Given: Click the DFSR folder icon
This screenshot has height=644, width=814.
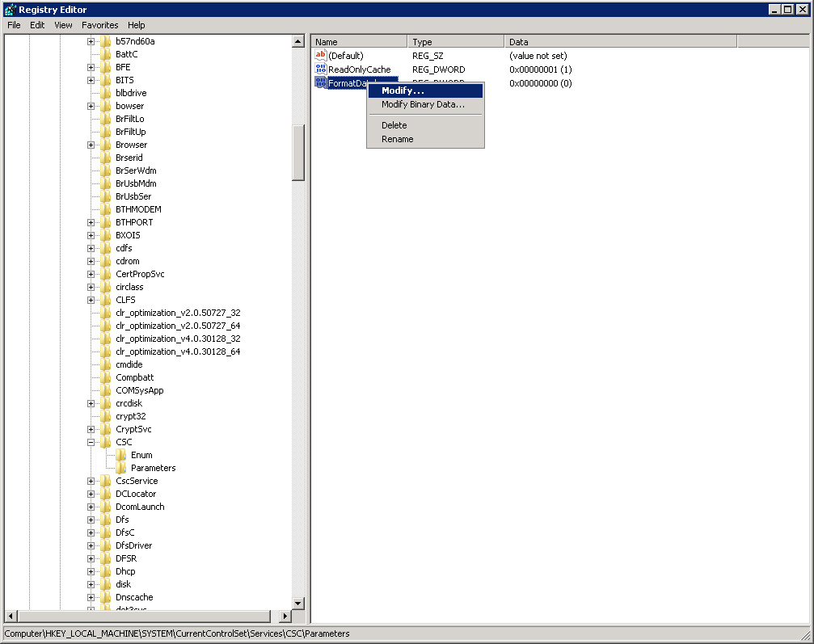Looking at the screenshot, I should (x=105, y=558).
